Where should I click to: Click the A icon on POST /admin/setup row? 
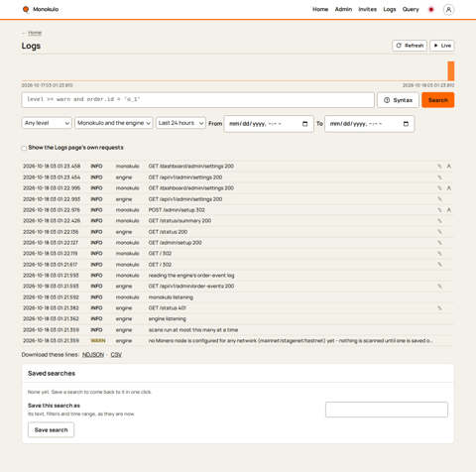click(449, 210)
